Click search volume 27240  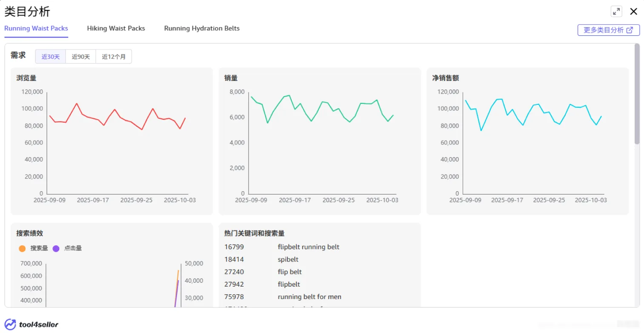pyautogui.click(x=234, y=272)
